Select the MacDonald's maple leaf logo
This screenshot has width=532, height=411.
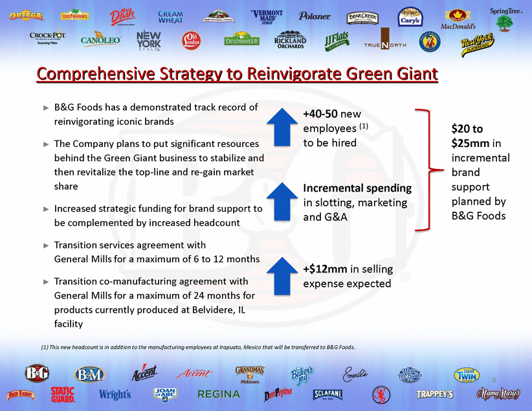coord(458,19)
